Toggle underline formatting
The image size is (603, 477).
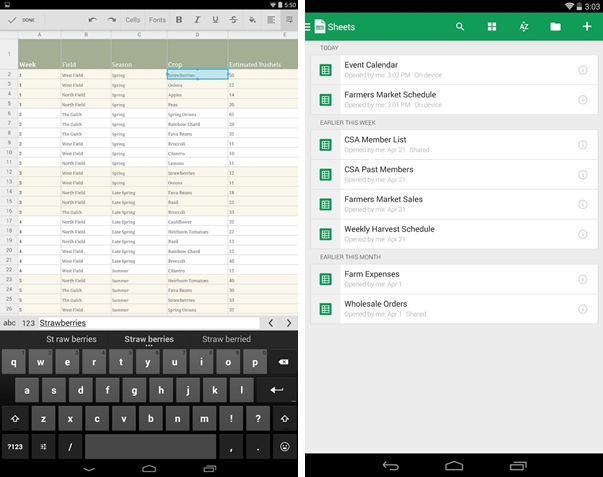215,20
